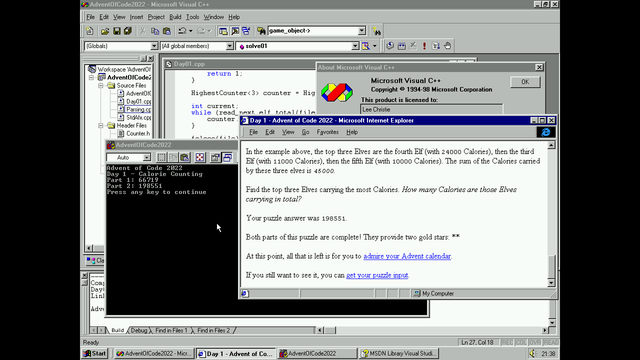Viewport: 640px width, 360px height.
Task: Open the Undo history dropdown arrow
Action: [x=191, y=31]
